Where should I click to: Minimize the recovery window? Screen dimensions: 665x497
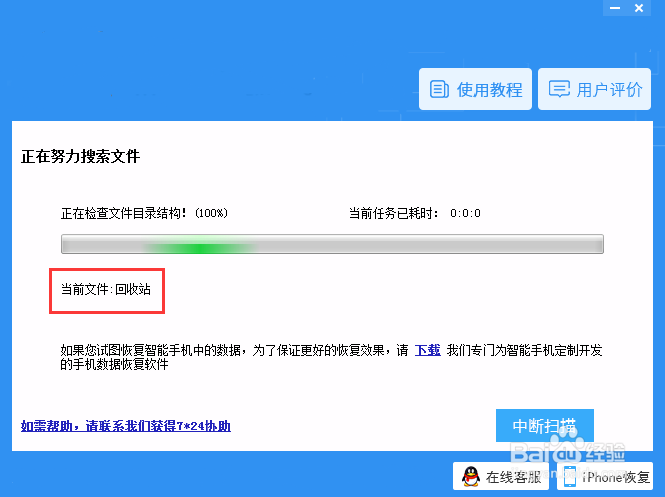pyautogui.click(x=615, y=8)
